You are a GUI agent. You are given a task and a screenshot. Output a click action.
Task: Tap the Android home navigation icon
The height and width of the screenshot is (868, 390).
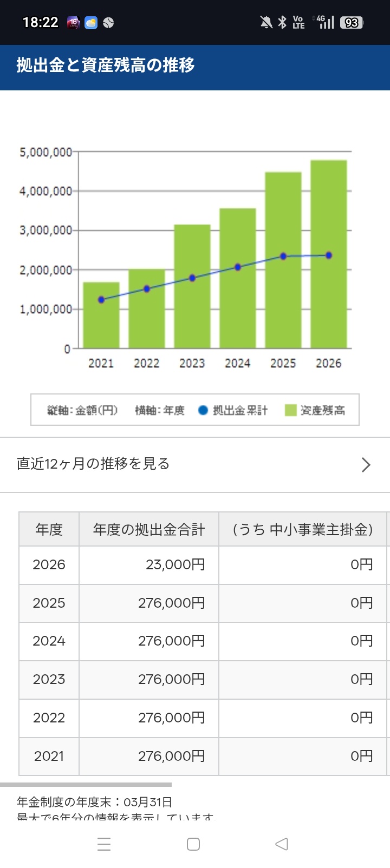click(193, 844)
